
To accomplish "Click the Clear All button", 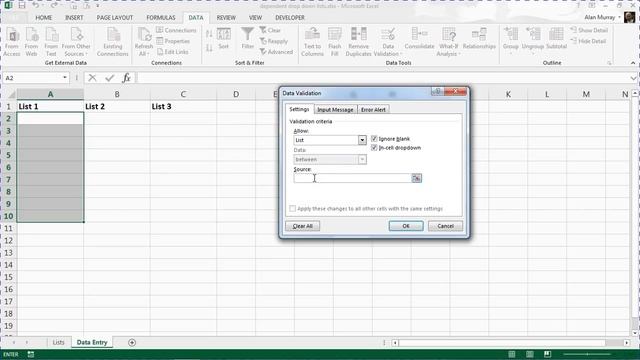I will pyautogui.click(x=302, y=226).
